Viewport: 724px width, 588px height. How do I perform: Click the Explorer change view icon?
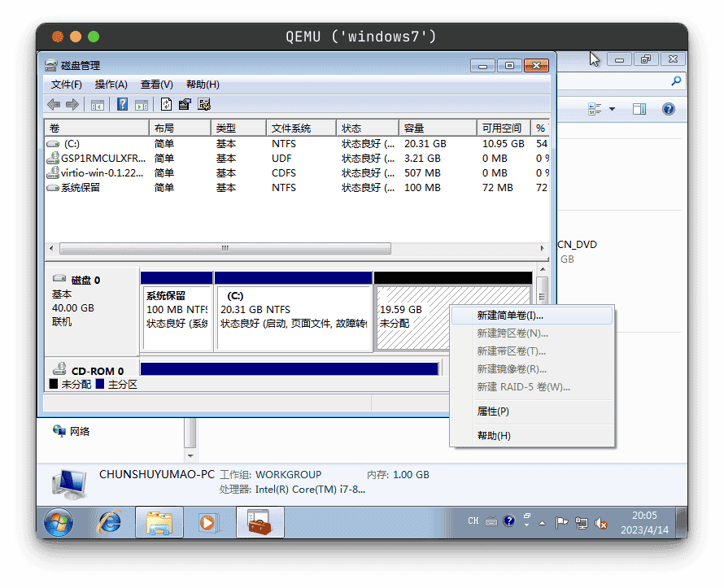point(595,109)
